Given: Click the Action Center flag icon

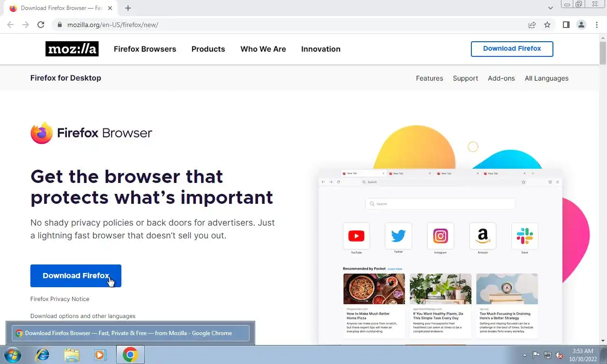Looking at the screenshot, I should click(x=536, y=355).
